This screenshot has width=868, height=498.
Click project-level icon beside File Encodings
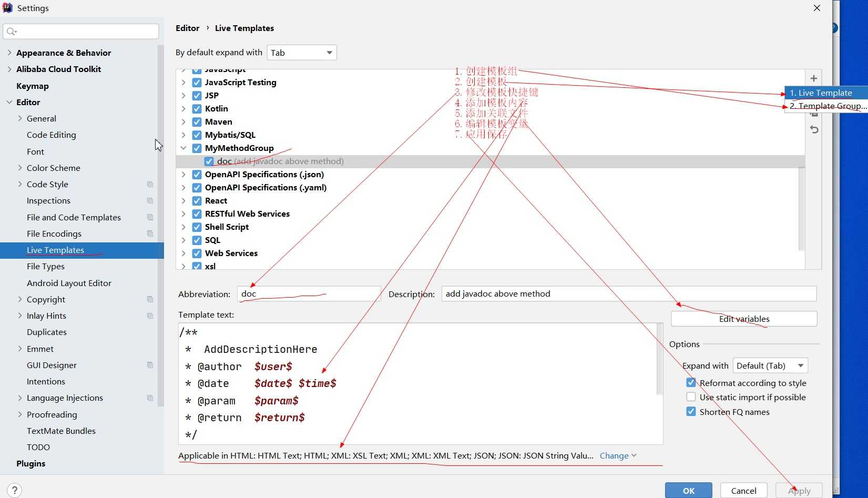(x=150, y=233)
